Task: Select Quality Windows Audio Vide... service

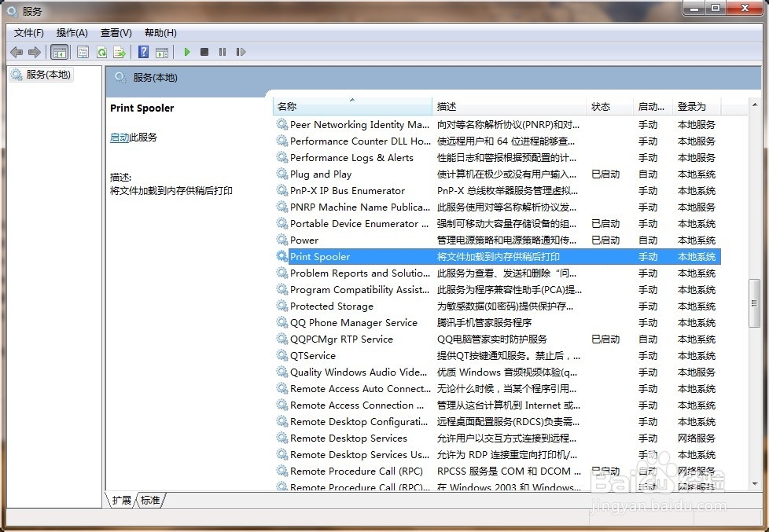Action: (359, 372)
